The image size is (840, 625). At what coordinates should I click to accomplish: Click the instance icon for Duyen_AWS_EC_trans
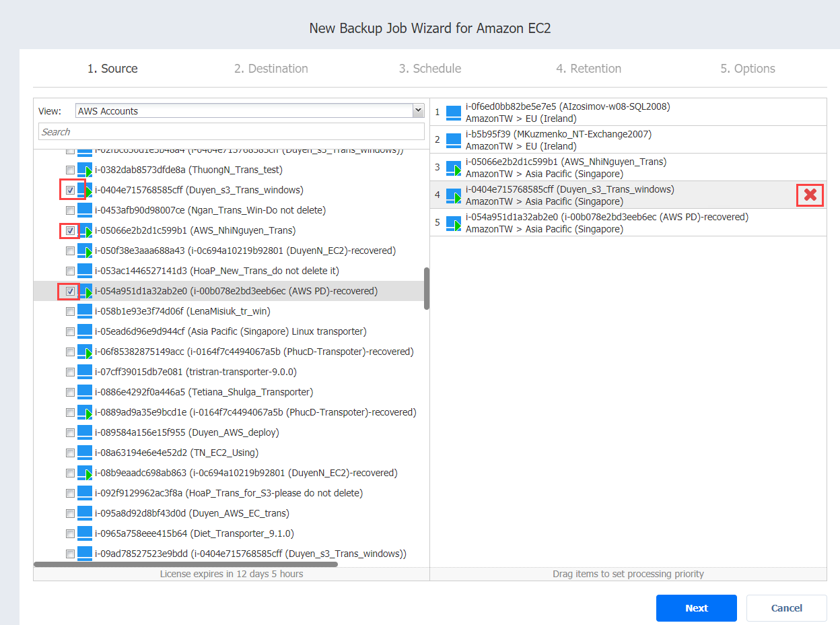85,513
